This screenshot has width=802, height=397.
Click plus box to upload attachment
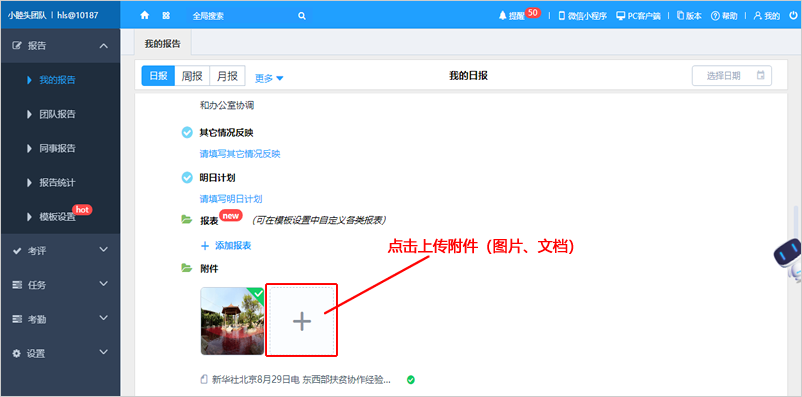point(302,321)
